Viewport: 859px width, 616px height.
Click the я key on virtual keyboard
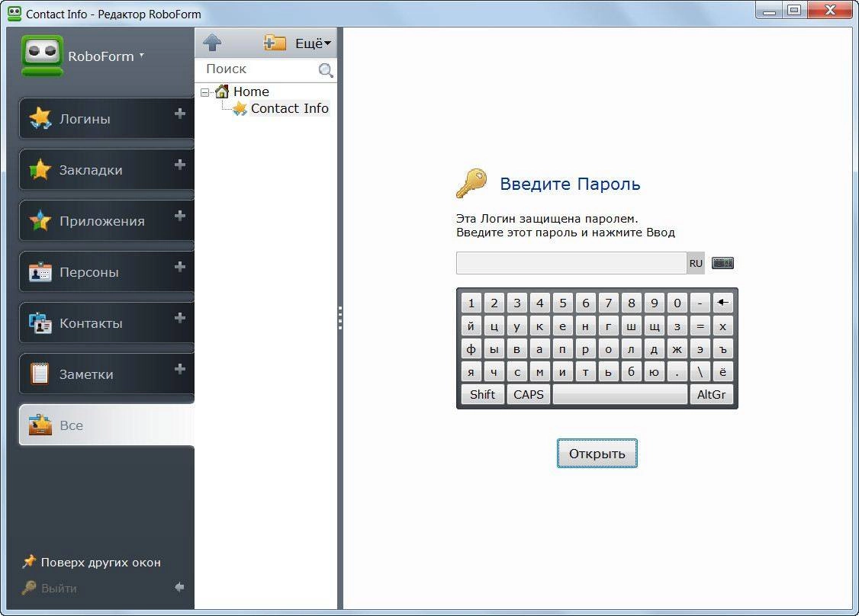coord(471,372)
